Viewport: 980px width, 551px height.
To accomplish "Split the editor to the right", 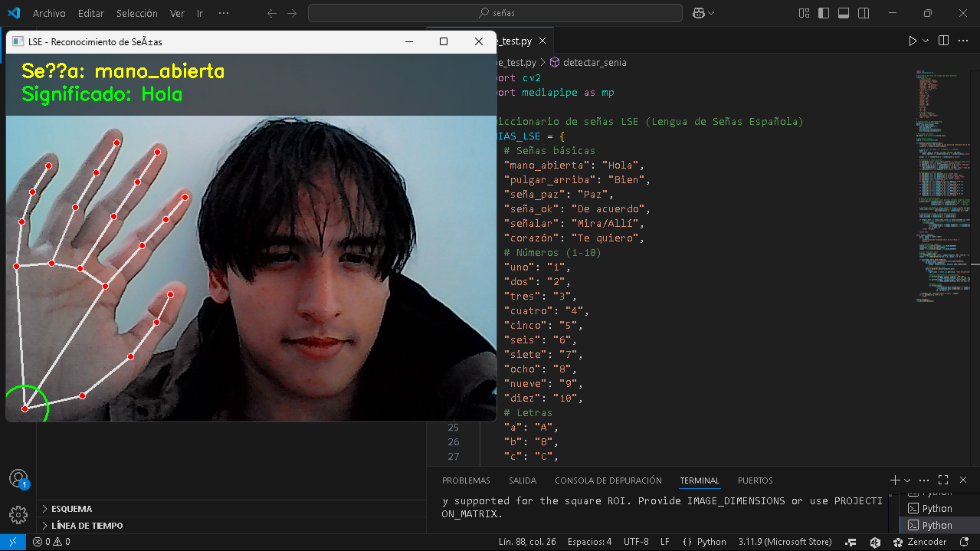I will (943, 41).
